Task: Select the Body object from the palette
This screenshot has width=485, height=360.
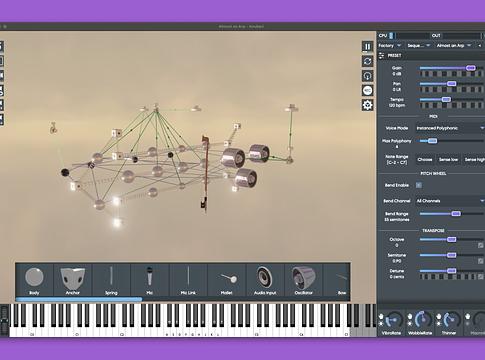Action: pyautogui.click(x=34, y=279)
